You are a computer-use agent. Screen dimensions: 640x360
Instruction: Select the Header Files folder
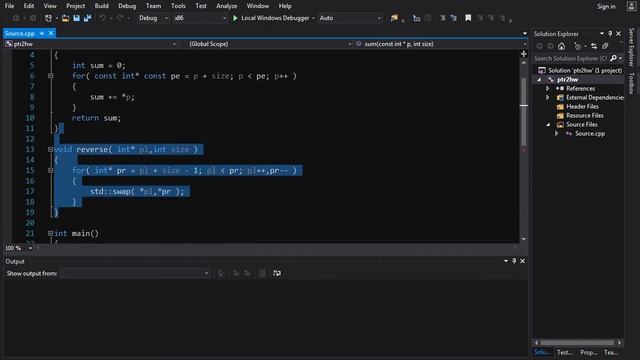click(x=582, y=107)
